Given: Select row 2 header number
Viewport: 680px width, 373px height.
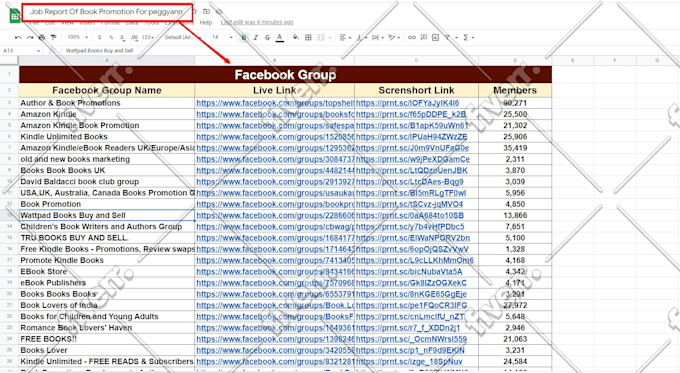Looking at the screenshot, I should (x=9, y=90).
